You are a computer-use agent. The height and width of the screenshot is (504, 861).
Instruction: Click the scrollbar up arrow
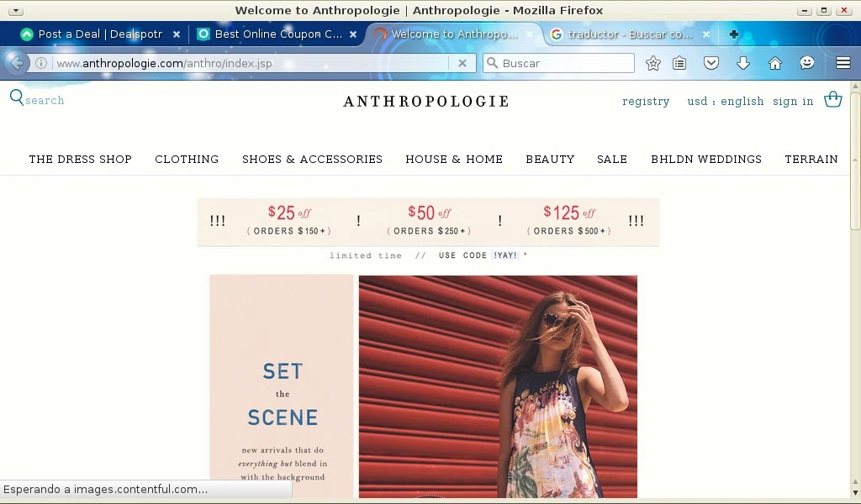coord(855,87)
